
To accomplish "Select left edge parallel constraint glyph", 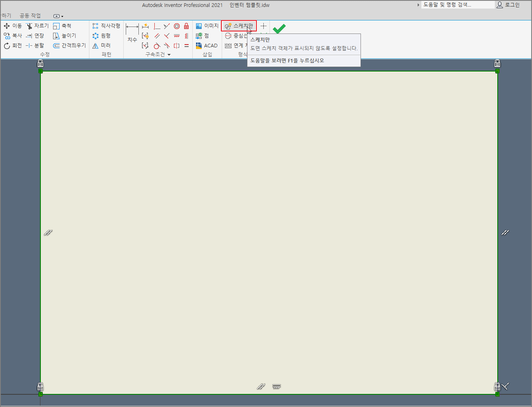I will (x=48, y=233).
